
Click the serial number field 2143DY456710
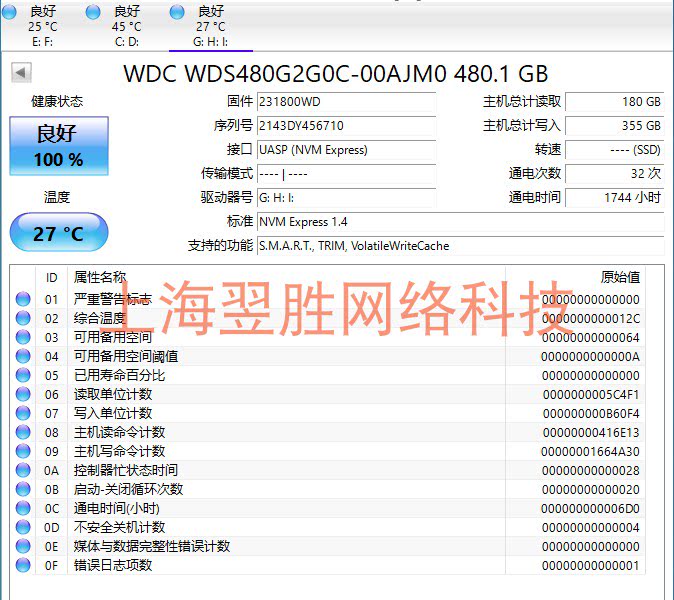[346, 126]
